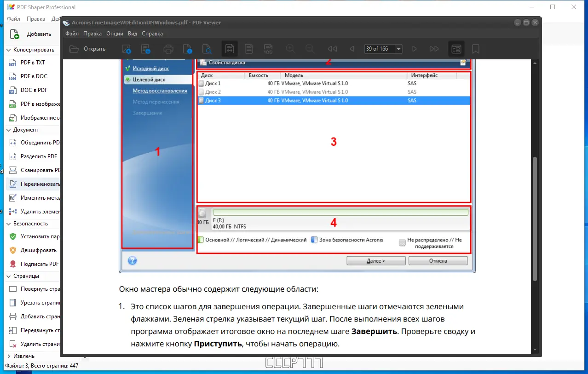Viewport: 588px width, 374px height.
Task: Click the document paragraph starting Окно мастера обычно
Action: pos(219,290)
